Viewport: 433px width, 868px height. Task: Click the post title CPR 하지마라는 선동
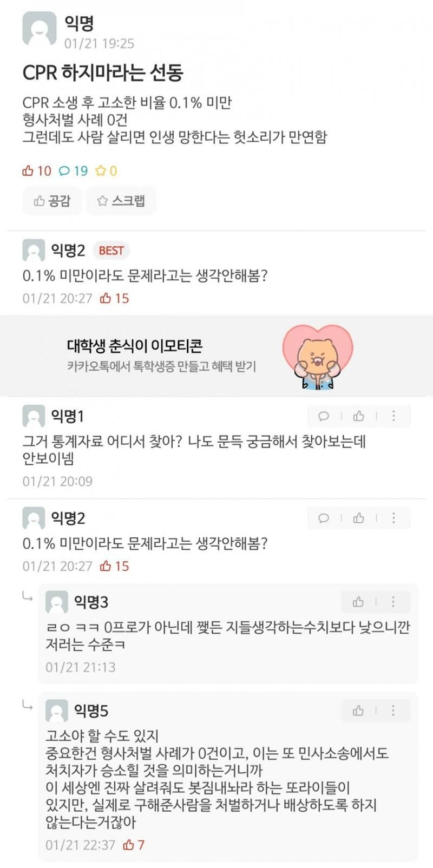[x=103, y=73]
